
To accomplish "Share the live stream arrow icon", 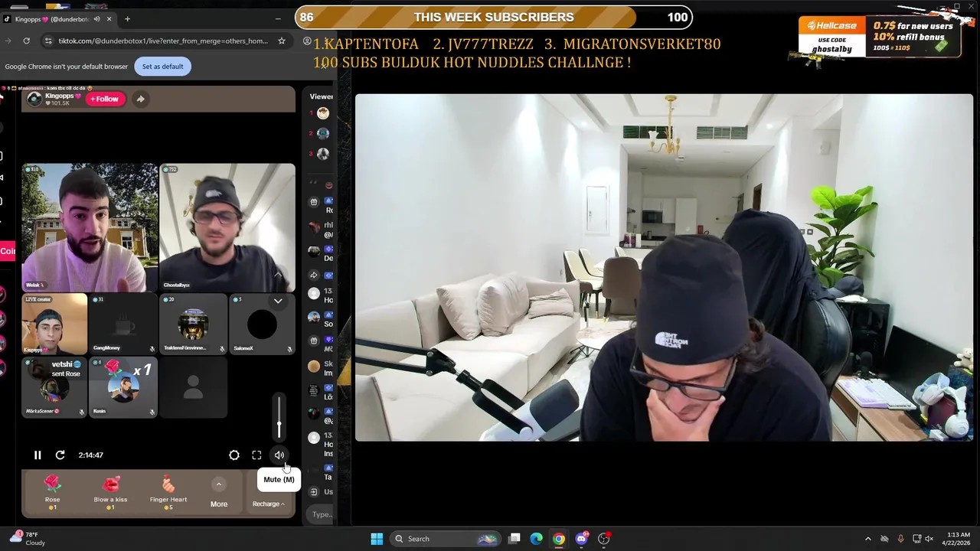I will pyautogui.click(x=140, y=99).
